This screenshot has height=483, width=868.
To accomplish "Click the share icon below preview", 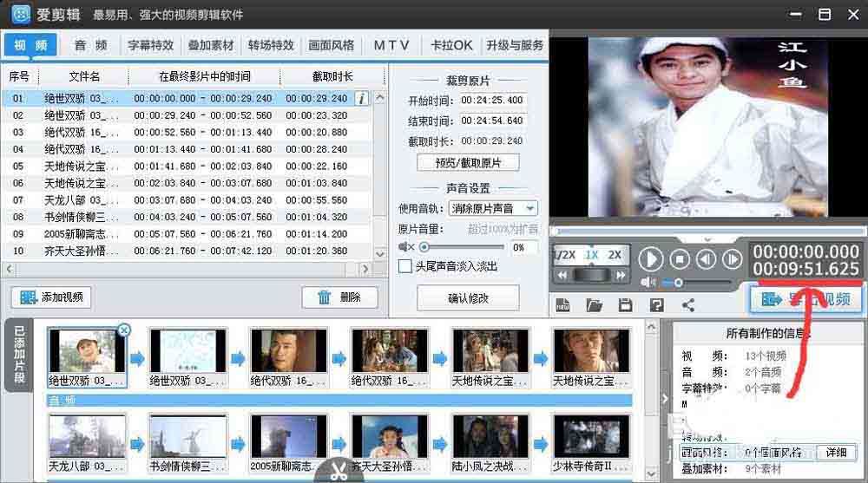I will (688, 305).
